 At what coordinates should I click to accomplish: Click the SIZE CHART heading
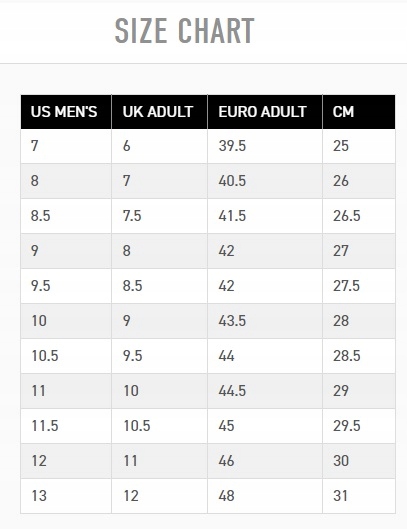point(184,31)
